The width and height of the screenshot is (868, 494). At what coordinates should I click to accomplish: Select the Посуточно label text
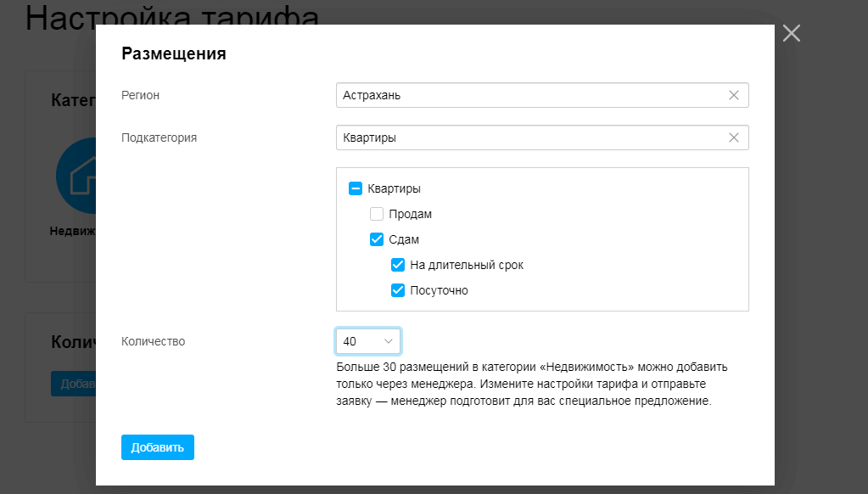click(x=439, y=290)
